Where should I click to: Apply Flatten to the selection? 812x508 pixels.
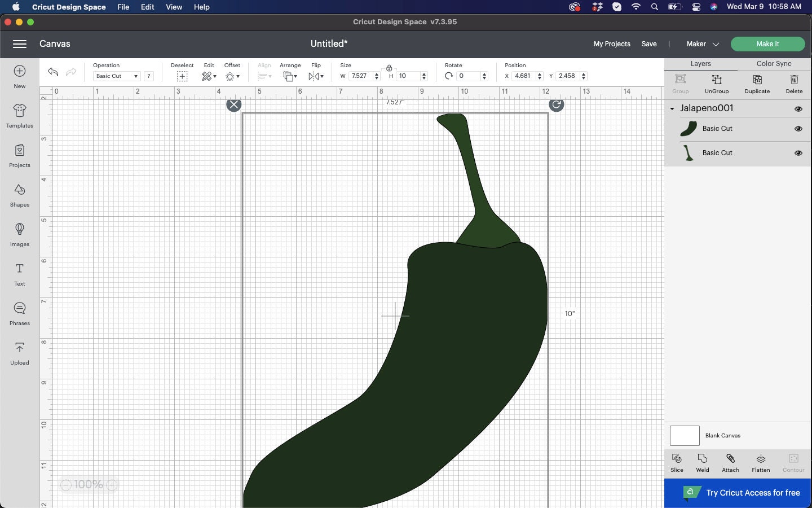tap(760, 463)
